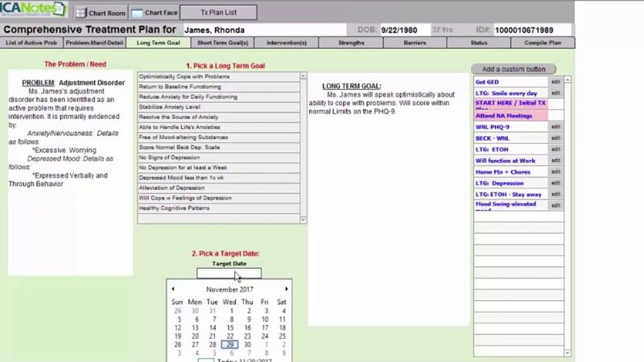644x362 pixels.
Task: Switch to Problem-Manif-Detail tab
Action: click(x=94, y=43)
